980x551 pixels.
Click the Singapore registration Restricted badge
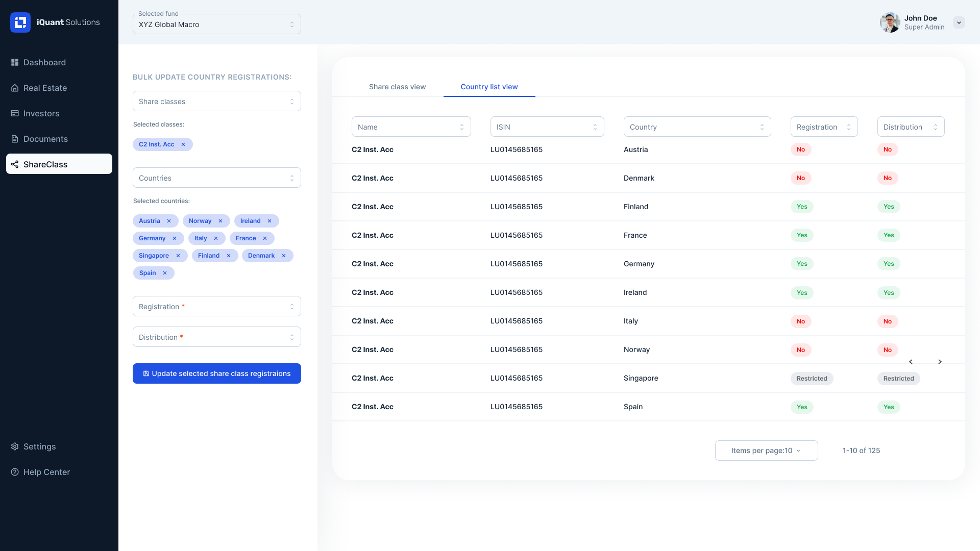click(812, 379)
